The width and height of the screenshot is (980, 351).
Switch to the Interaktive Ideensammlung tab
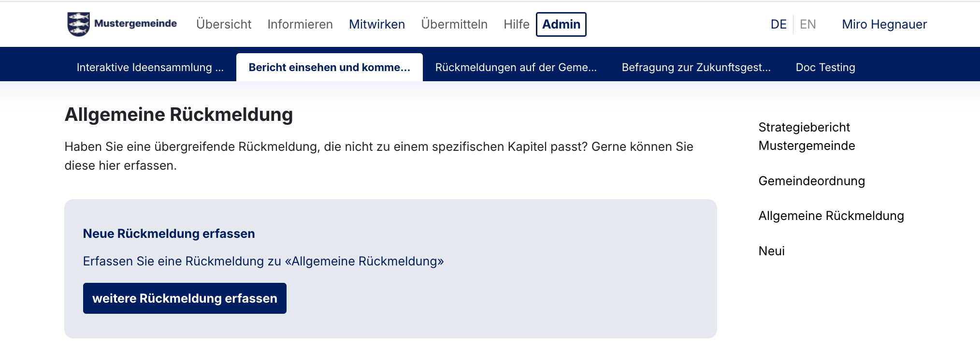pyautogui.click(x=150, y=67)
